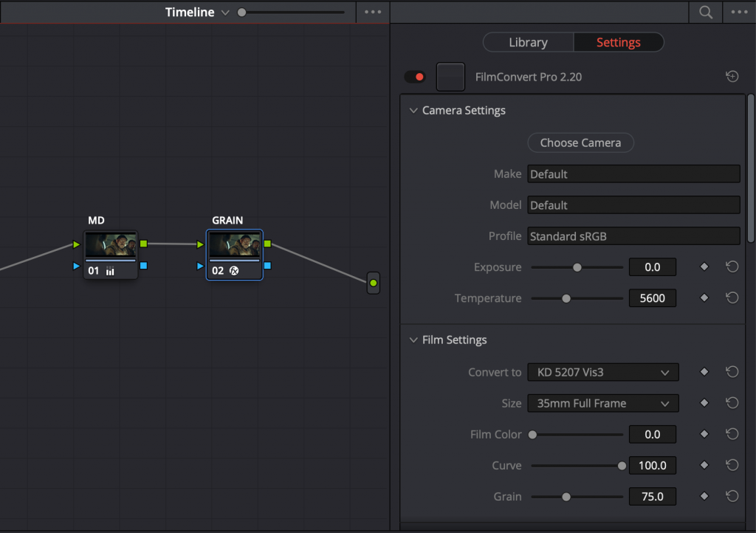Add keyframe for Exposure

[704, 266]
